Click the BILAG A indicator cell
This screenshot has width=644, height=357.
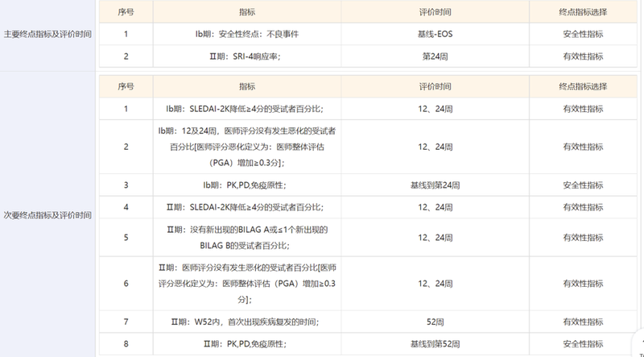245,237
